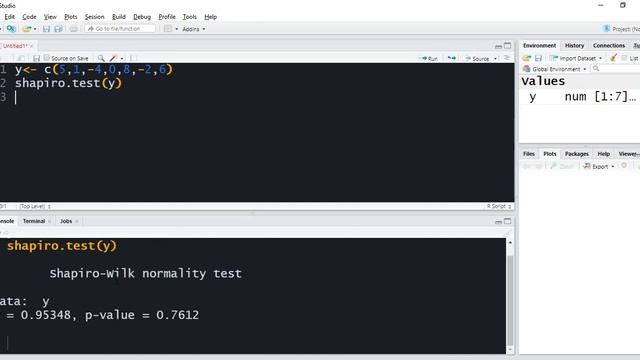The height and width of the screenshot is (360, 640).
Task: Toggle Source on Save checkbox
Action: point(47,58)
